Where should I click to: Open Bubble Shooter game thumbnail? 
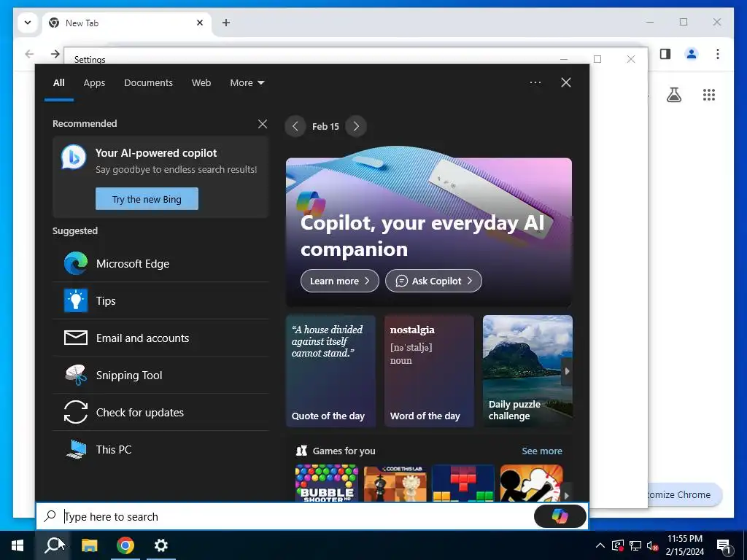(326, 483)
